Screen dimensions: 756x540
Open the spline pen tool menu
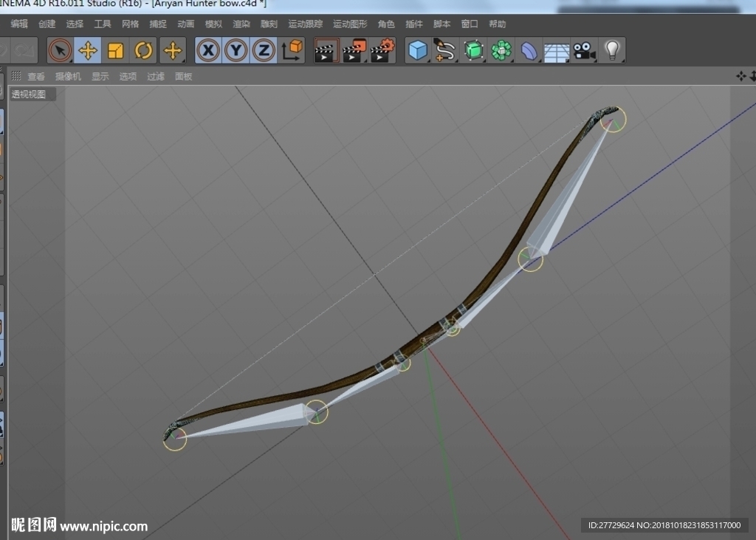pyautogui.click(x=445, y=50)
